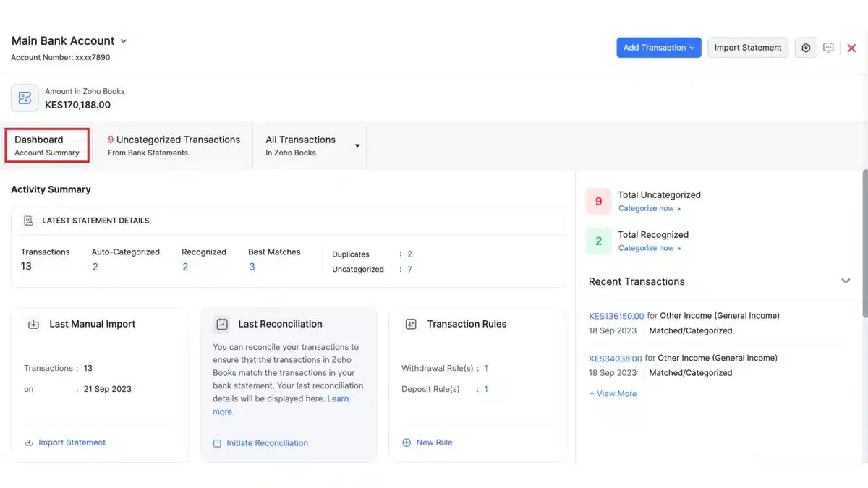Close the Main Bank Account view
Screen dimensions: 868x488
851,48
